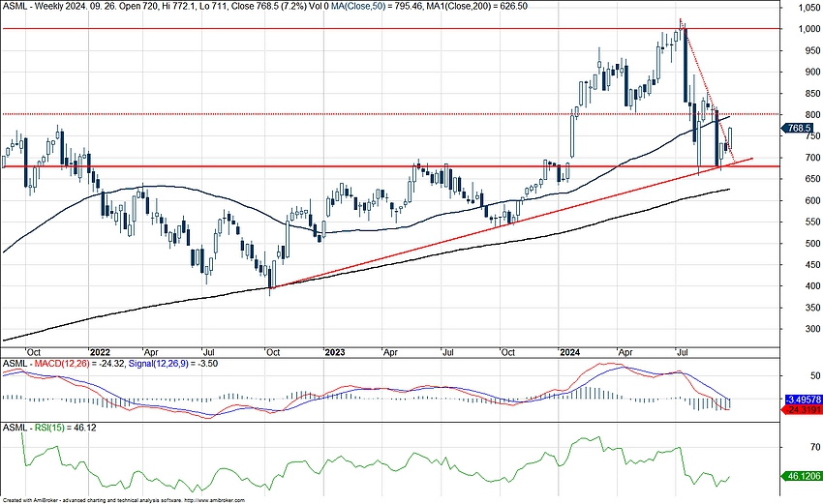Open the AmiBroker footer credit link
Image resolution: width=823 pixels, height=504 pixels.
122,500
